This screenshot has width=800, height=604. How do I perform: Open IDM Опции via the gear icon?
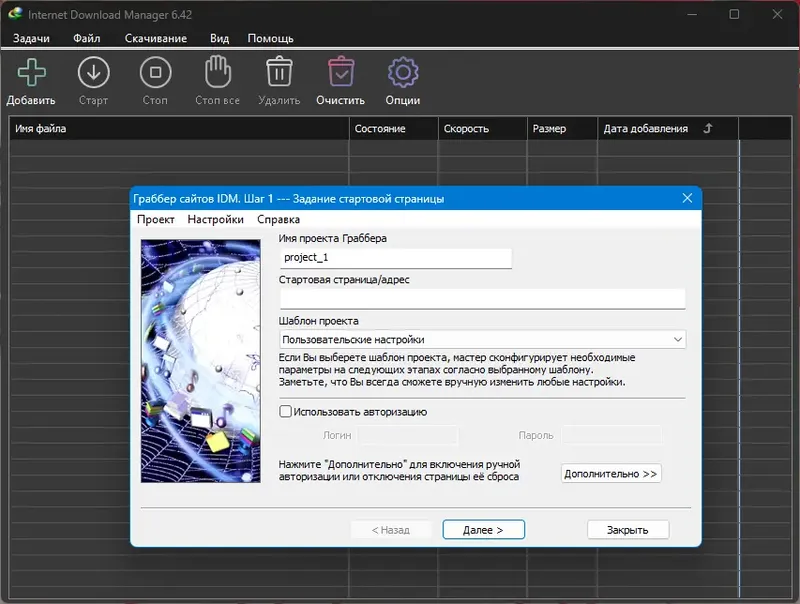[402, 72]
